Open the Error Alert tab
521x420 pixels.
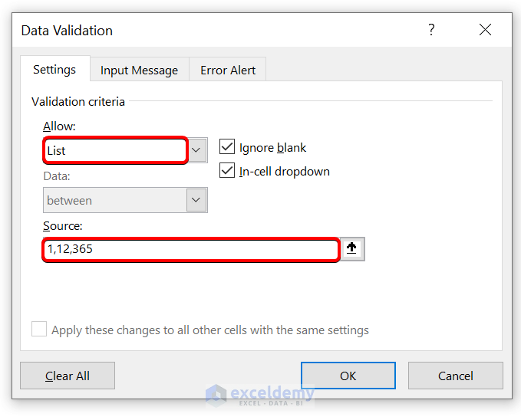point(228,70)
